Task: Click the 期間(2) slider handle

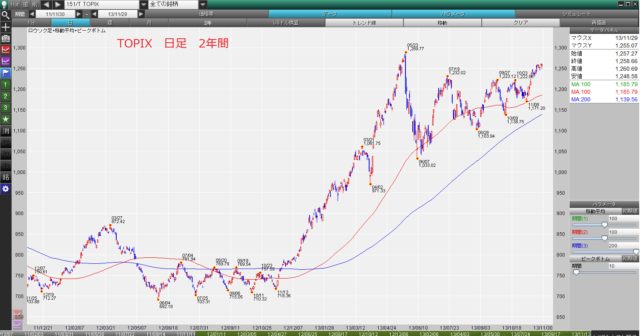Action: pos(604,239)
